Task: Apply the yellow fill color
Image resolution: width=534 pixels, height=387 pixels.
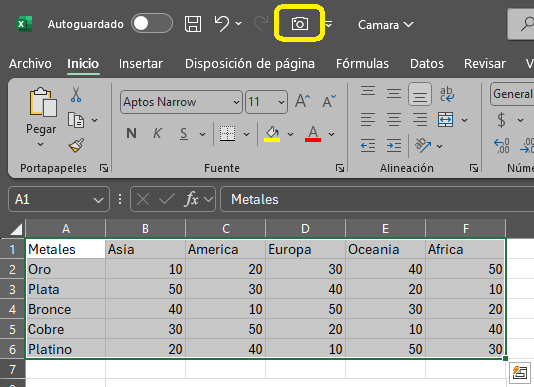Action: coord(272,134)
